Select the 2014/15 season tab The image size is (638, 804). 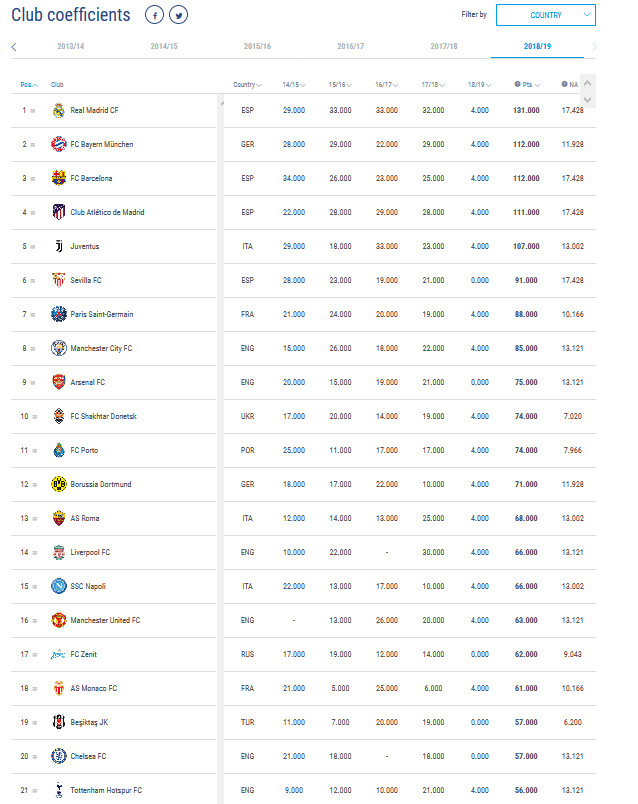tap(164, 46)
